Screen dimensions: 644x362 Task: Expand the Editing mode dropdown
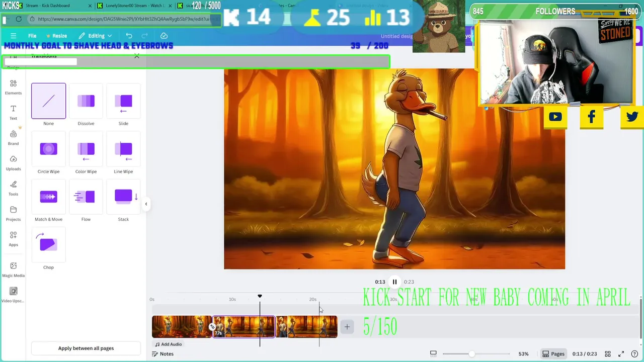coord(96,36)
